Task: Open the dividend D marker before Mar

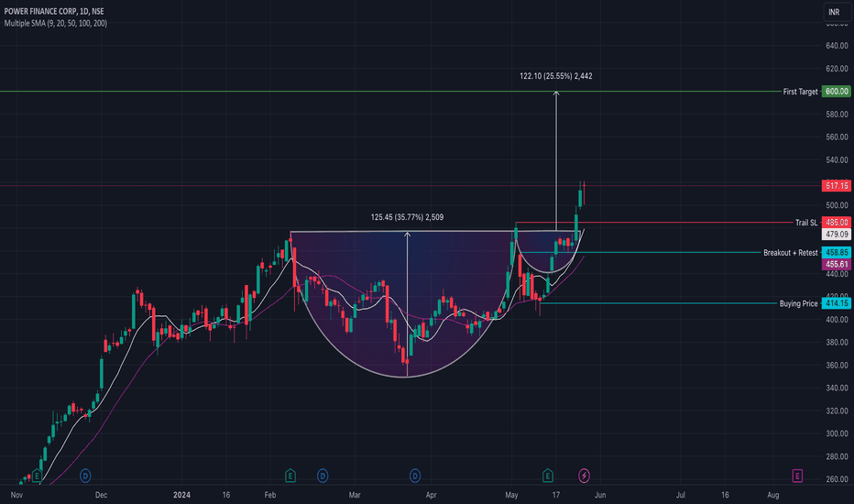Action: pos(323,476)
